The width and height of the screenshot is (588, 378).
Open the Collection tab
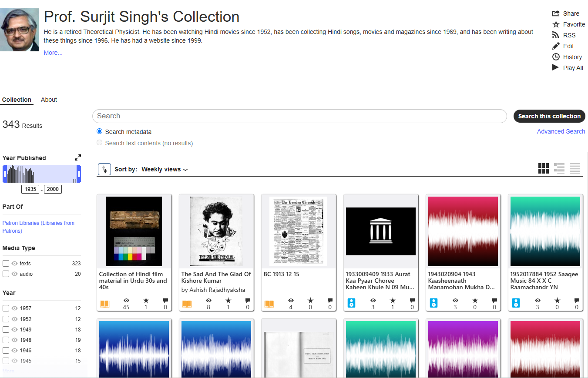17,100
